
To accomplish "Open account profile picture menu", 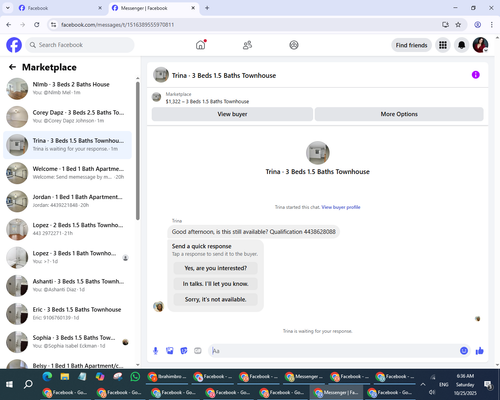I will tap(480, 45).
